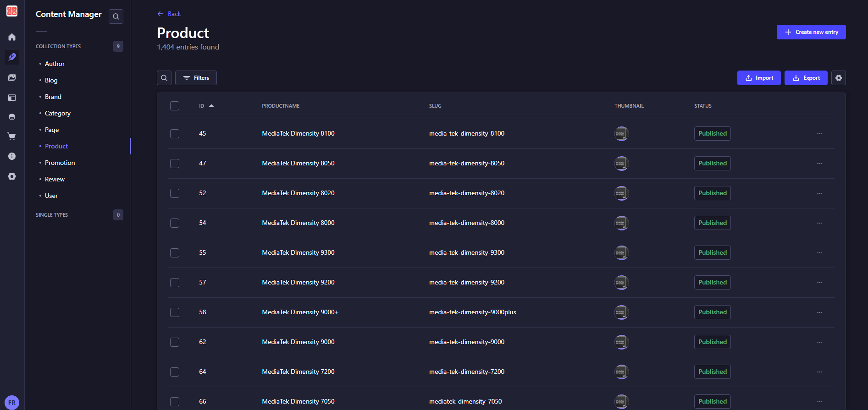
Task: Open the Category collection type
Action: [x=58, y=113]
